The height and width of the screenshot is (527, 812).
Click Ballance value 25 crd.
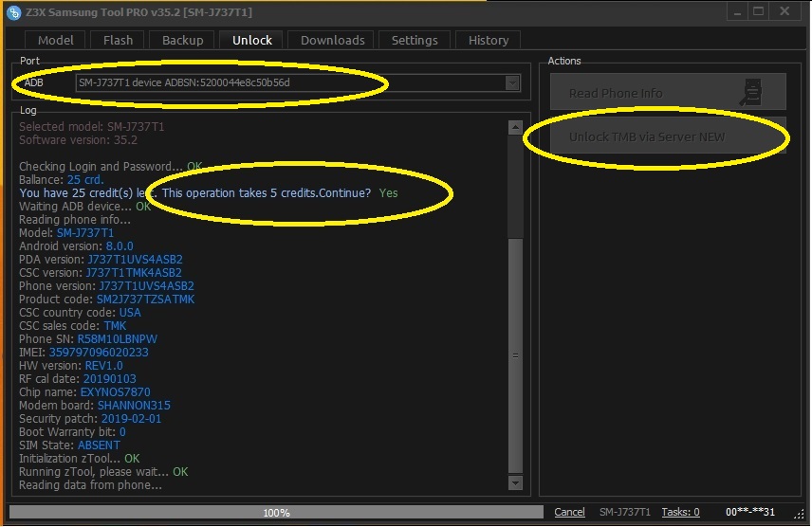85,180
